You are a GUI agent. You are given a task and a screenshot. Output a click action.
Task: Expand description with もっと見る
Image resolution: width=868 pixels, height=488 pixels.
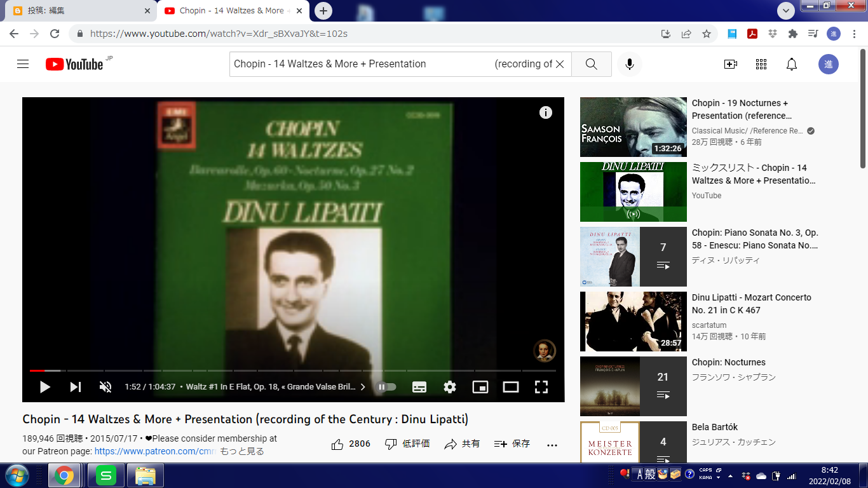(242, 451)
